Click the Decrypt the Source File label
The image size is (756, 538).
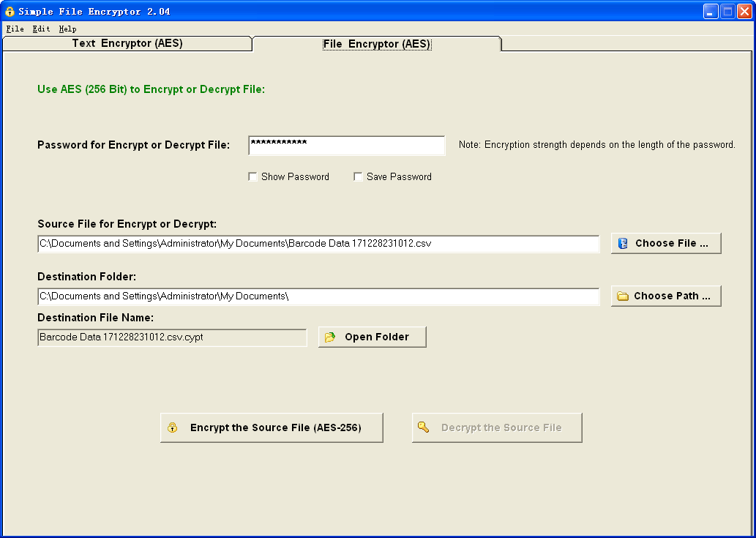coord(501,427)
